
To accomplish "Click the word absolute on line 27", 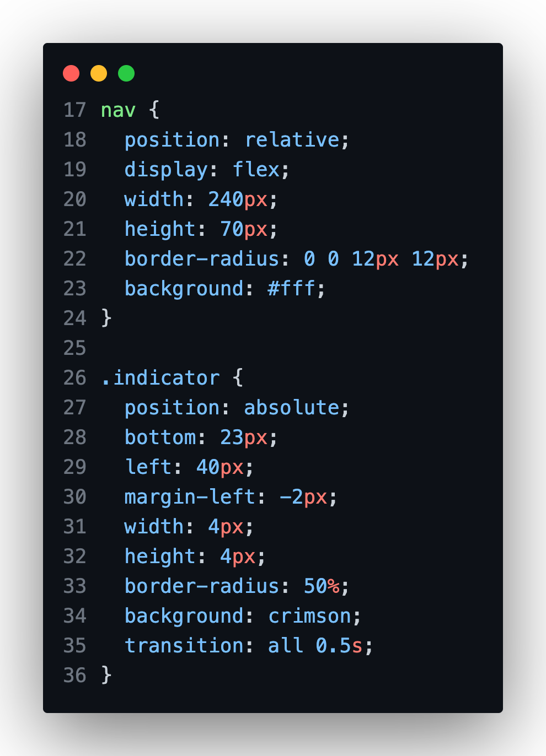I will click(x=292, y=408).
